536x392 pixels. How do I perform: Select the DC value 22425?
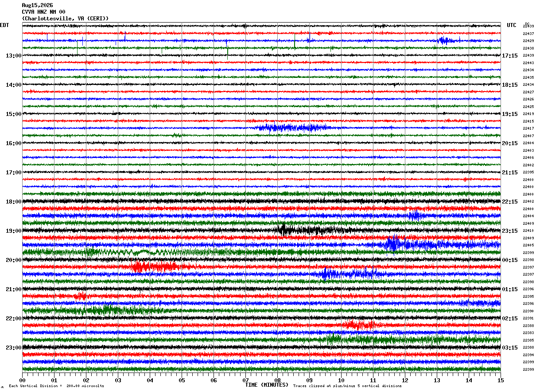[528, 107]
